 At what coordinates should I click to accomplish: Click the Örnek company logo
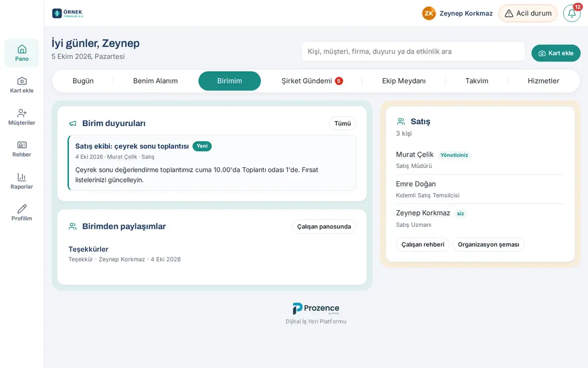[67, 13]
